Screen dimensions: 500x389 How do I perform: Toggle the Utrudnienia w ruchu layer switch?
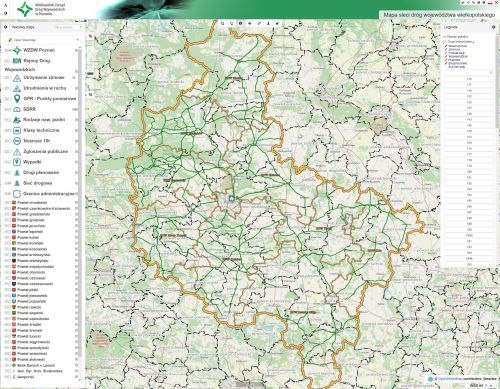click(x=7, y=88)
